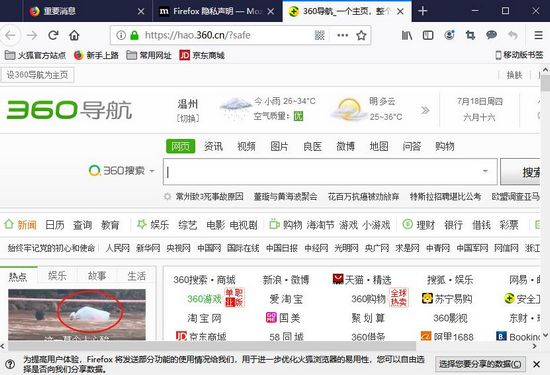The width and height of the screenshot is (550, 375).
Task: Click 选择您要分享的数据 button
Action: pyautogui.click(x=480, y=364)
